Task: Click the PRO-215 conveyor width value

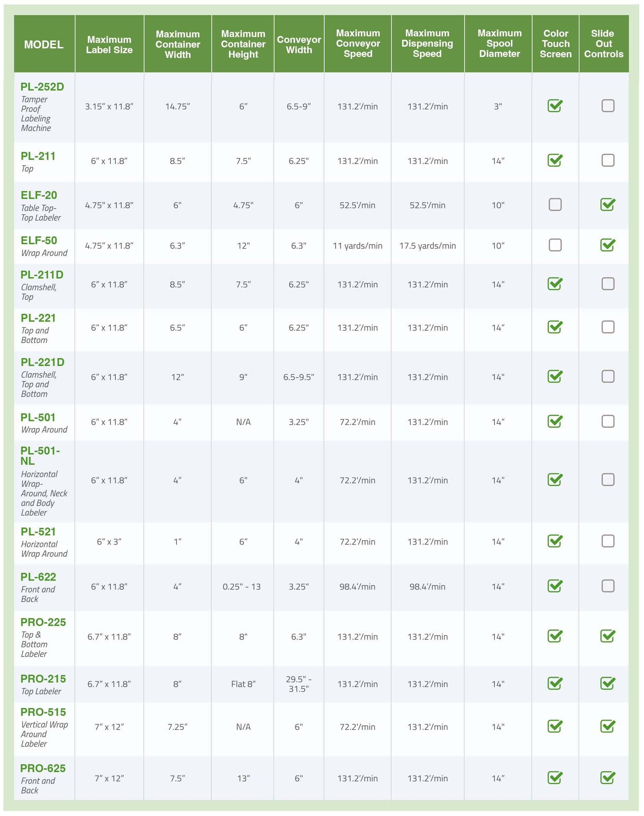Action: click(x=298, y=684)
